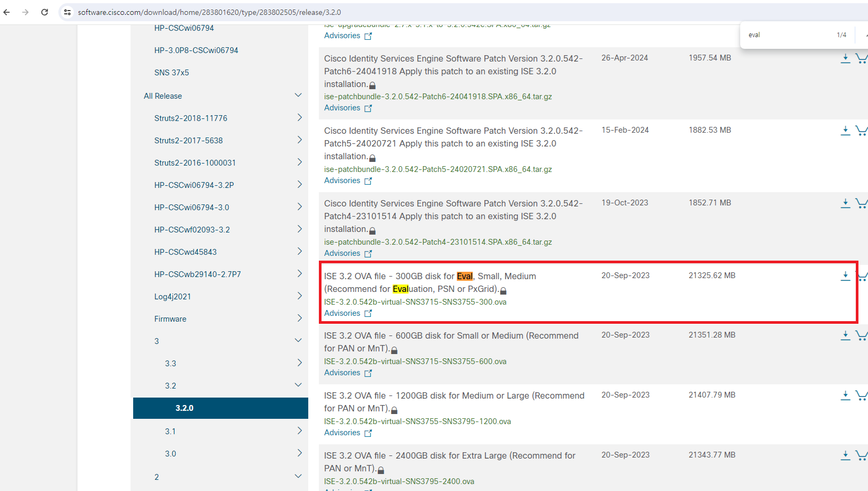
Task: Open site information icon in address bar
Action: 67,12
